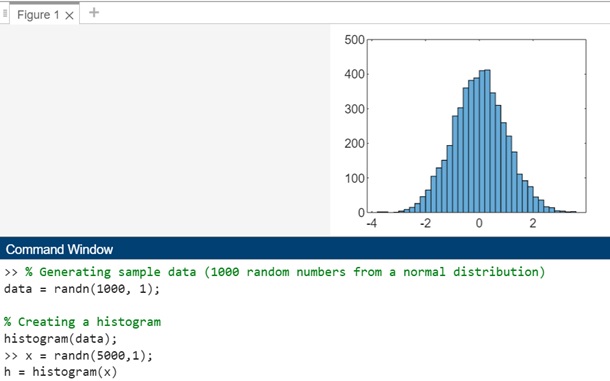Click the y-axis label 300
This screenshot has width=610, height=381.
coord(354,109)
